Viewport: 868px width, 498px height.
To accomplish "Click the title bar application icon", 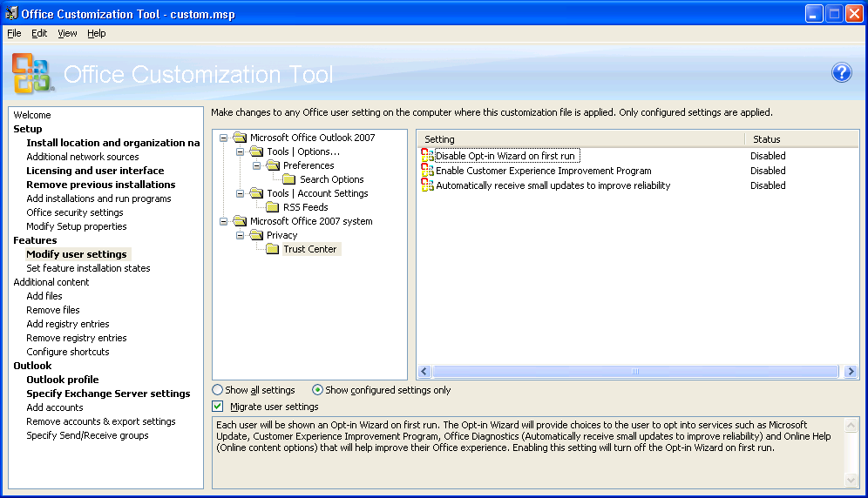I will click(11, 13).
